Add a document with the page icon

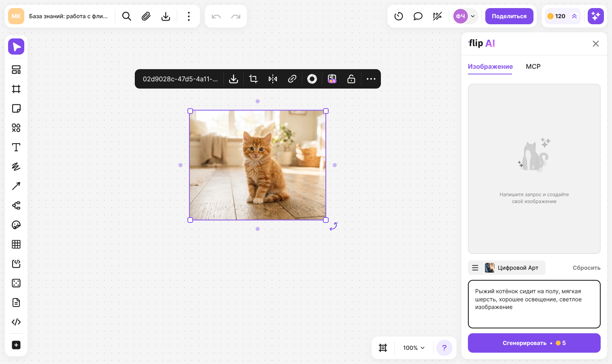click(16, 303)
